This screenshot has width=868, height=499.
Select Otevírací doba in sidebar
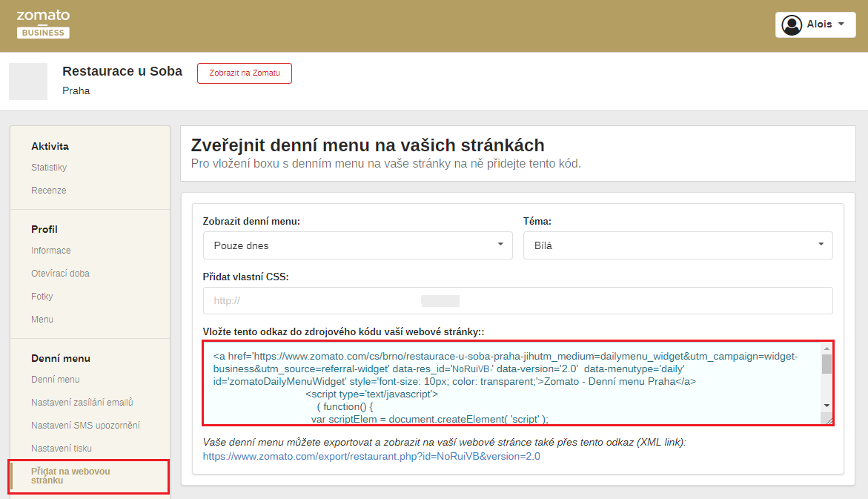click(x=60, y=274)
